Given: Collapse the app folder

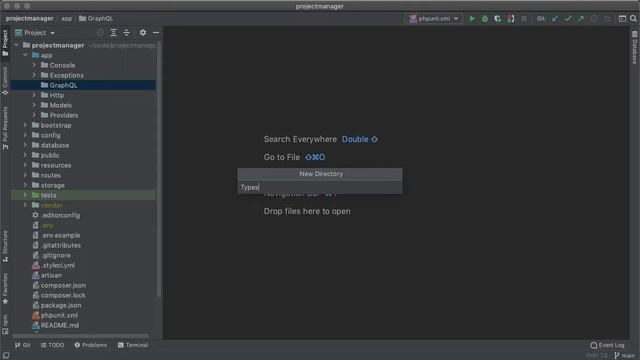Looking at the screenshot, I should [x=25, y=55].
